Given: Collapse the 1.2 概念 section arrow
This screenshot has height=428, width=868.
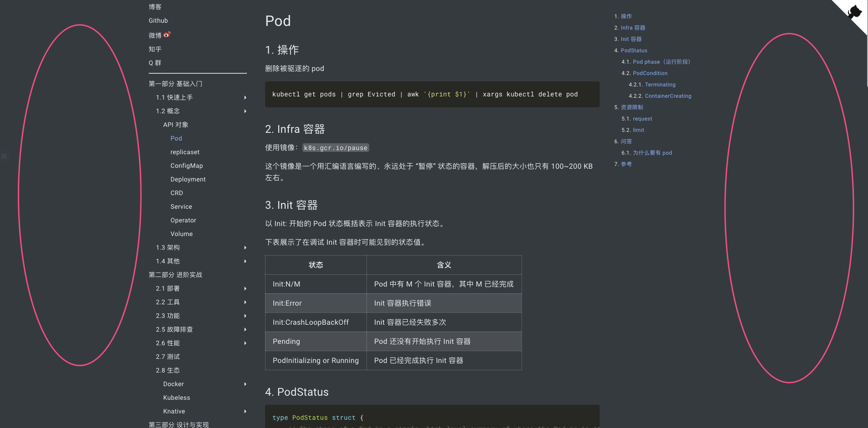Looking at the screenshot, I should [245, 111].
